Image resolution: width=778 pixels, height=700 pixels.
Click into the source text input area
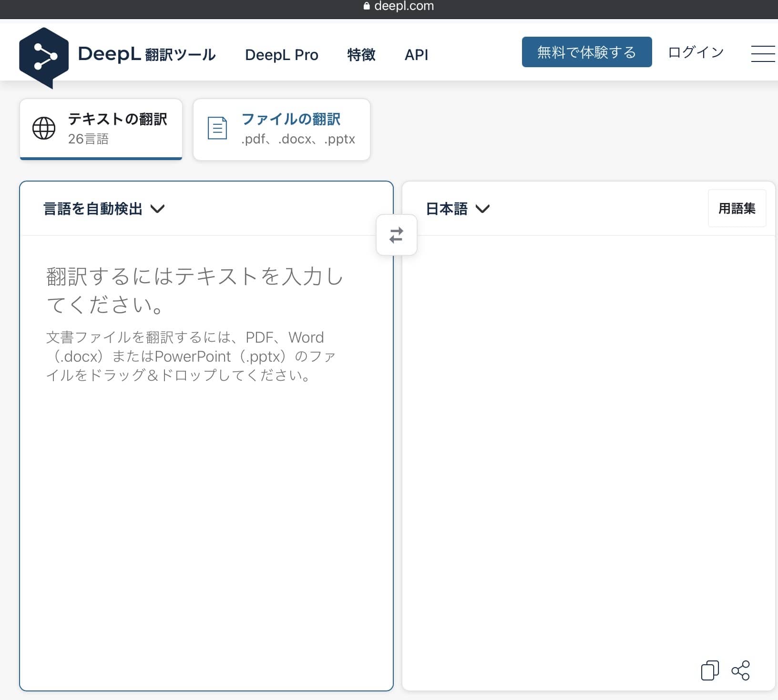[x=206, y=462]
